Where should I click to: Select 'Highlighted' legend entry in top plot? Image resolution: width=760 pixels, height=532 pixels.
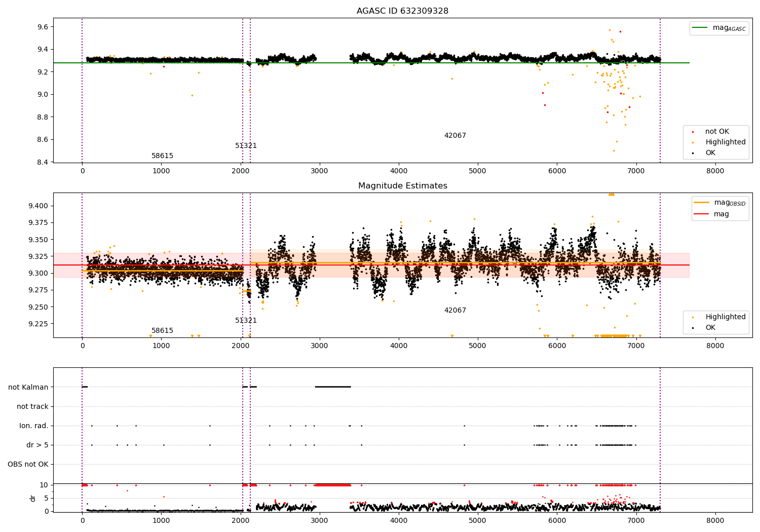pyautogui.click(x=726, y=142)
